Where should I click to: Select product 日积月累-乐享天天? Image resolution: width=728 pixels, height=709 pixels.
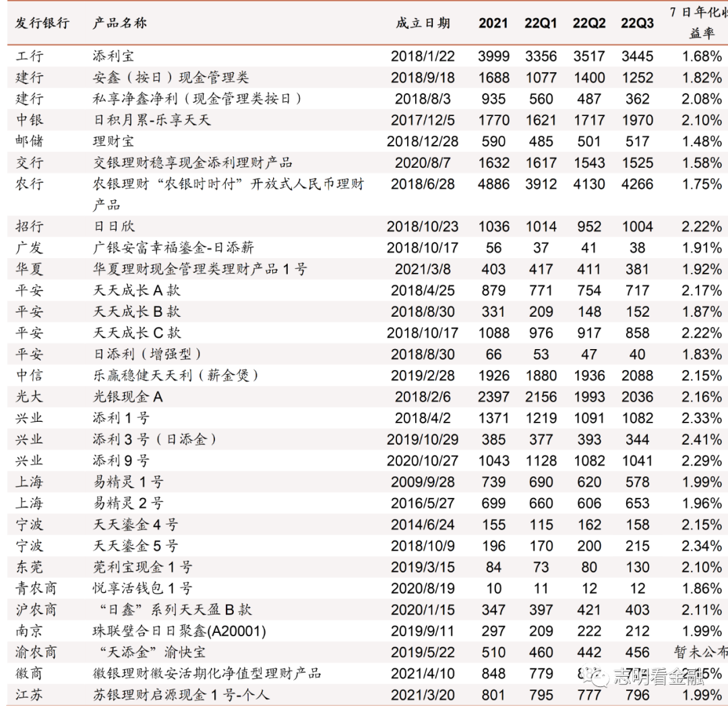point(152,120)
